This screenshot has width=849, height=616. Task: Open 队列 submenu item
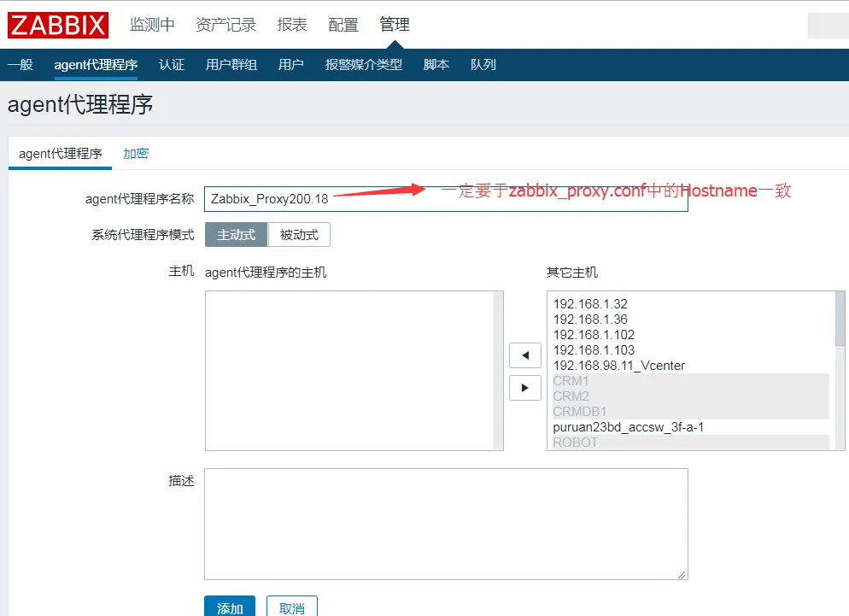483,64
